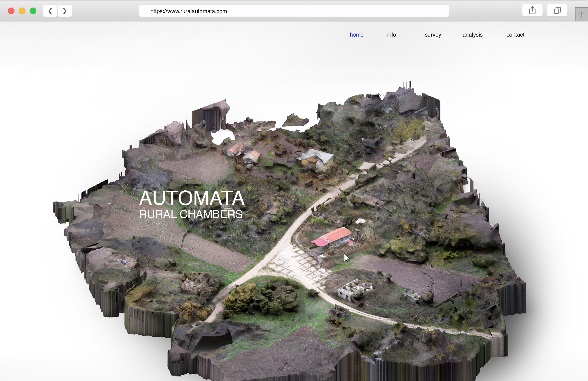Navigate forward using the right arrow
The width and height of the screenshot is (588, 381).
click(65, 11)
